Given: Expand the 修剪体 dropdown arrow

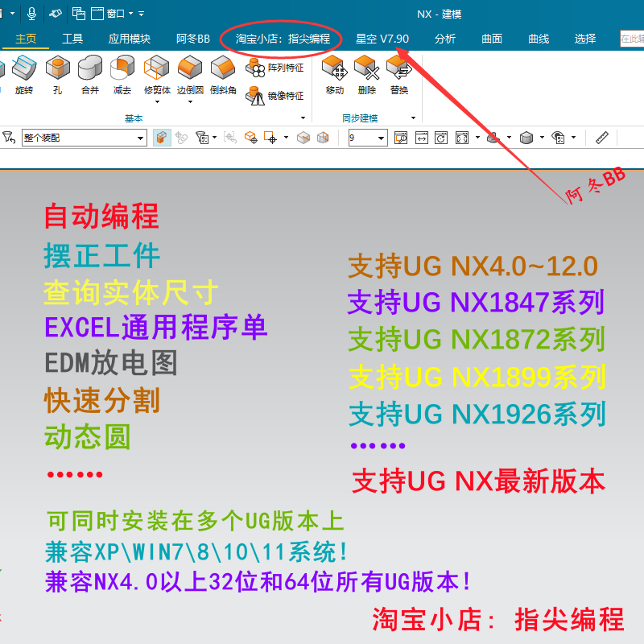Looking at the screenshot, I should pyautogui.click(x=157, y=102).
